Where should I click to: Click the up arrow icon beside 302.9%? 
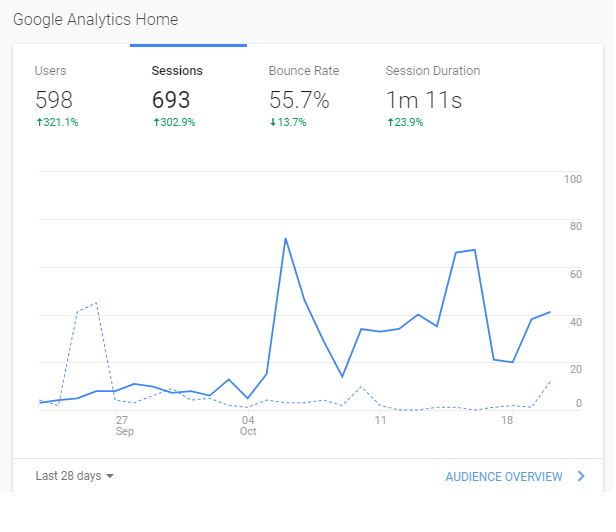156,122
